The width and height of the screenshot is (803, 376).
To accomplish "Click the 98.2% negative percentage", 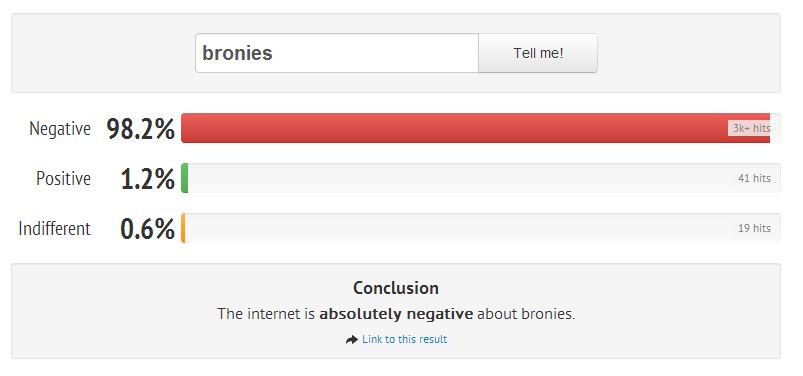I will pyautogui.click(x=141, y=129).
